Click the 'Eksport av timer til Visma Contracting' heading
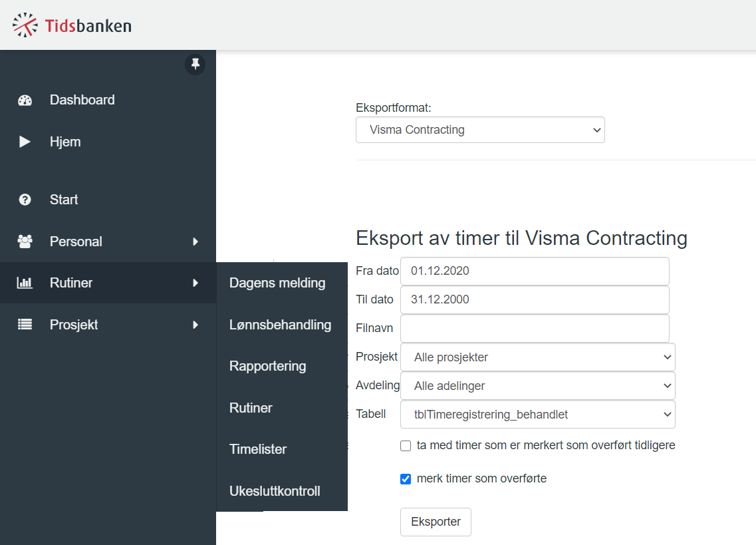Screen dimensions: 756x545 (x=522, y=238)
